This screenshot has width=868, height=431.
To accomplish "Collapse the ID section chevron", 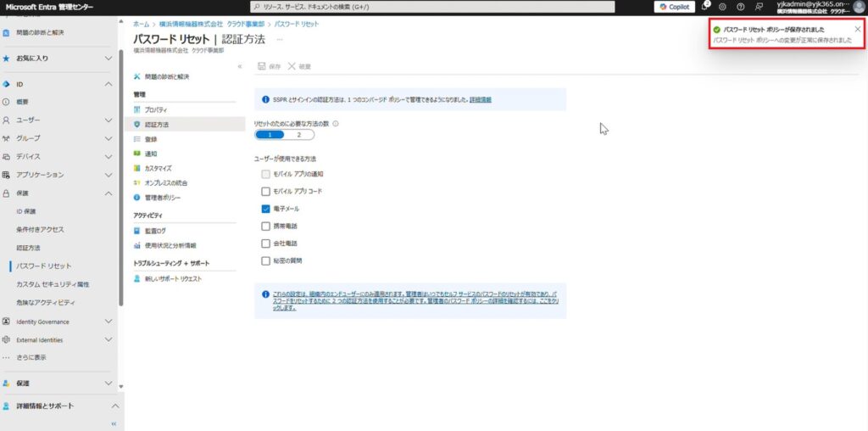I will point(108,84).
